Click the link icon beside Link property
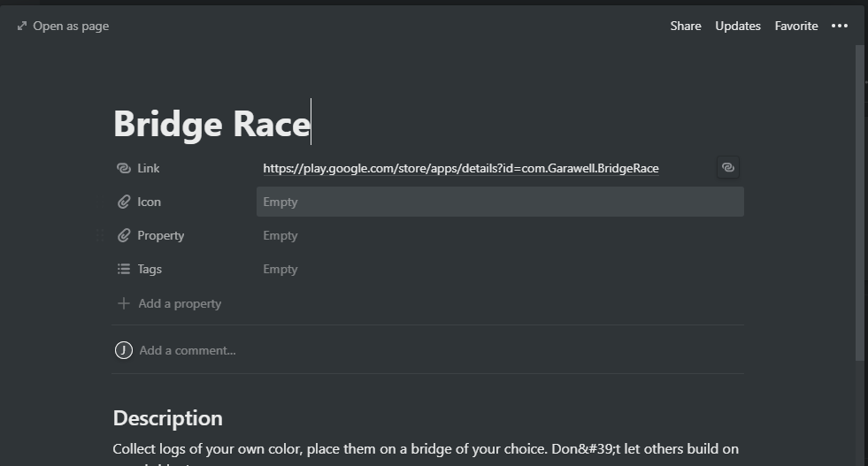868x466 pixels. tap(124, 168)
